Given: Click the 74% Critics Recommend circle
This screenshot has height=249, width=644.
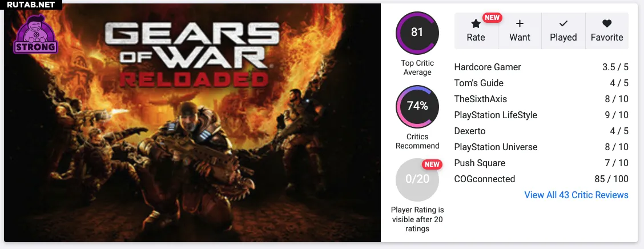Looking at the screenshot, I should pos(417,107).
